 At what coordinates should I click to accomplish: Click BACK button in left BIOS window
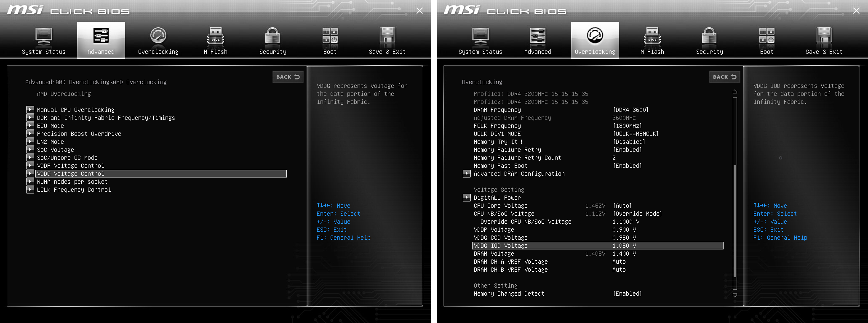[288, 77]
